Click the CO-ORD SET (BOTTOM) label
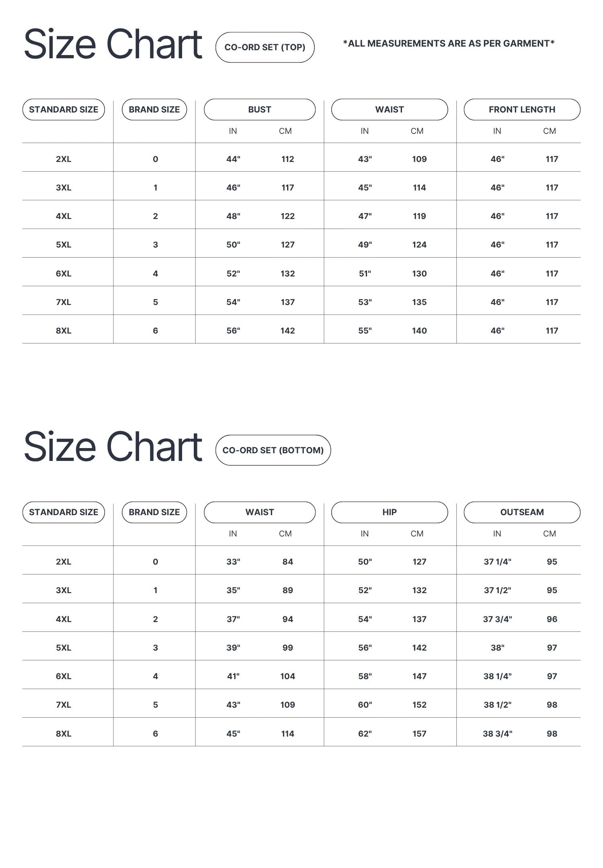Image resolution: width=603 pixels, height=868 pixels. coord(273,450)
